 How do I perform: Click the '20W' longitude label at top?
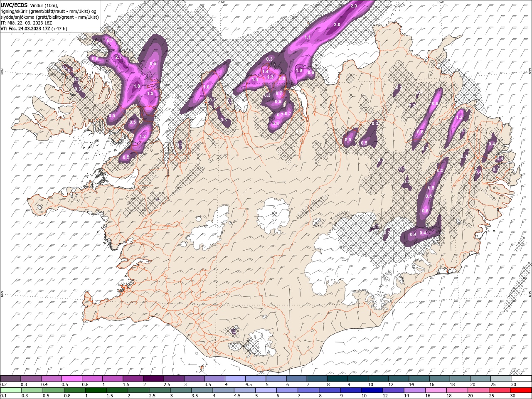pyautogui.click(x=221, y=2)
